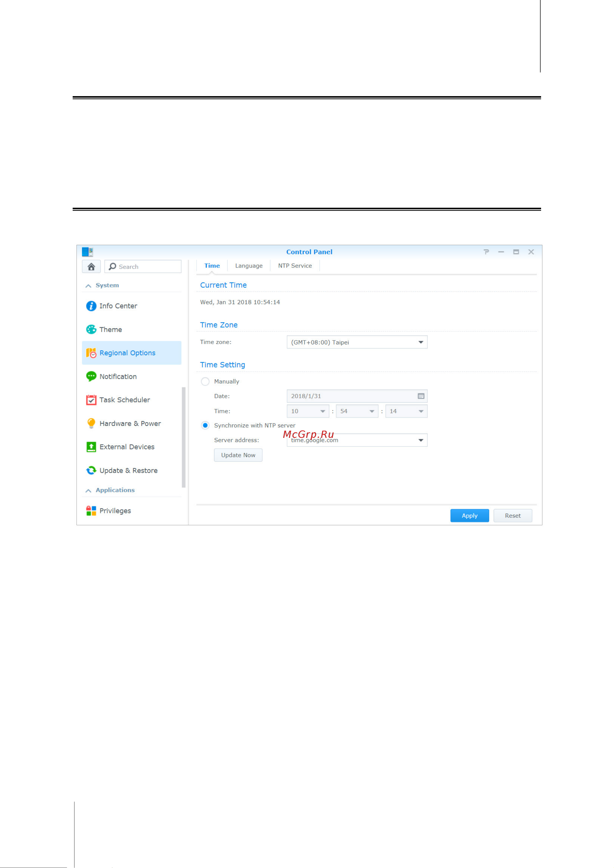Viewport: 614px width, 868px height.
Task: Open Theme settings in sidebar
Action: pos(132,329)
